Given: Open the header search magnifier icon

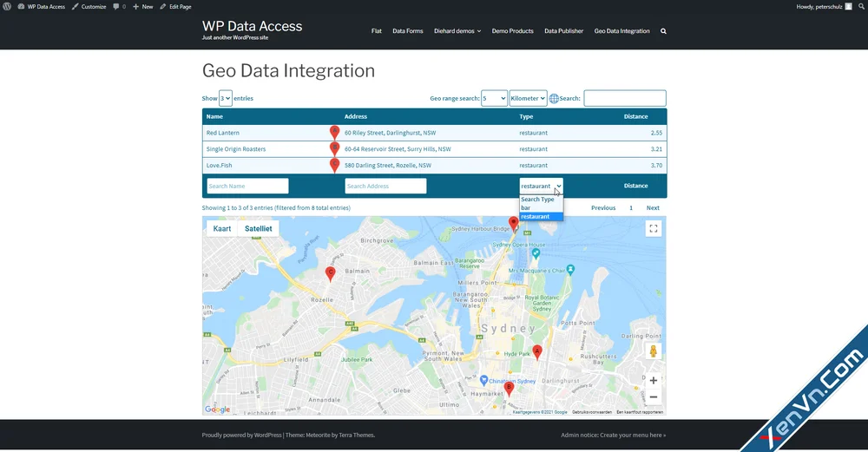Looking at the screenshot, I should pos(663,31).
